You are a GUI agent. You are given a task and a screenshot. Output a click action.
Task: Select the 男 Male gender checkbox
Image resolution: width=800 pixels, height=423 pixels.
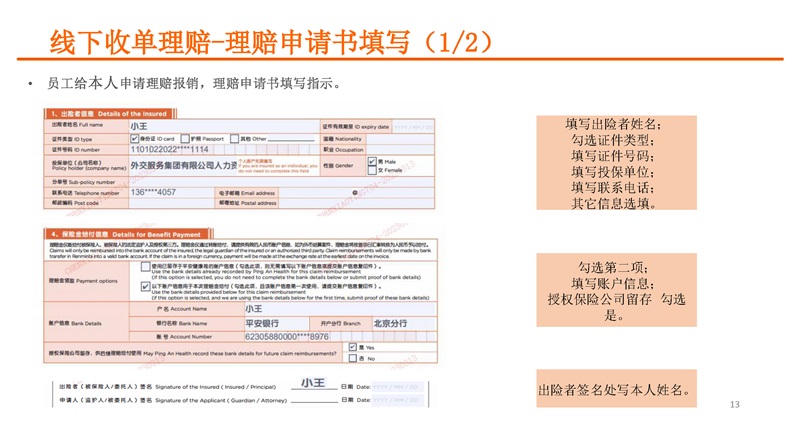[x=372, y=162]
